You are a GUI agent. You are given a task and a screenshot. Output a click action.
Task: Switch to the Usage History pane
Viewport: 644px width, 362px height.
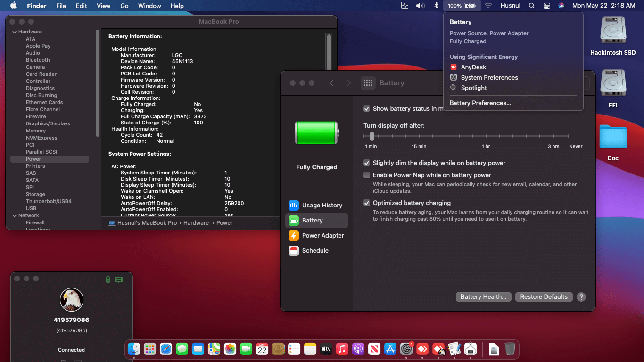coord(316,205)
